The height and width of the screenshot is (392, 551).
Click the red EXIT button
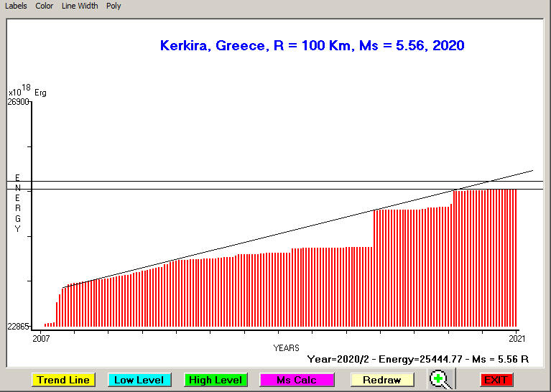click(496, 380)
